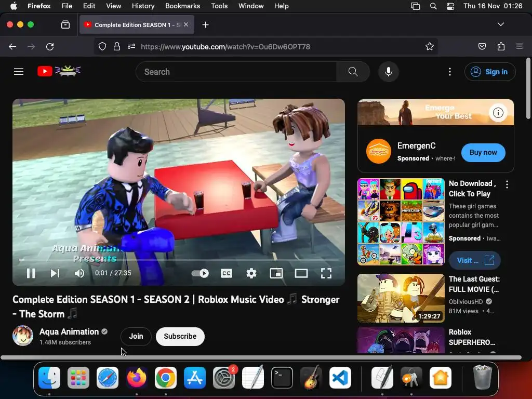The image size is (532, 399).
Task: Mute the video volume icon
Action: [79, 273]
